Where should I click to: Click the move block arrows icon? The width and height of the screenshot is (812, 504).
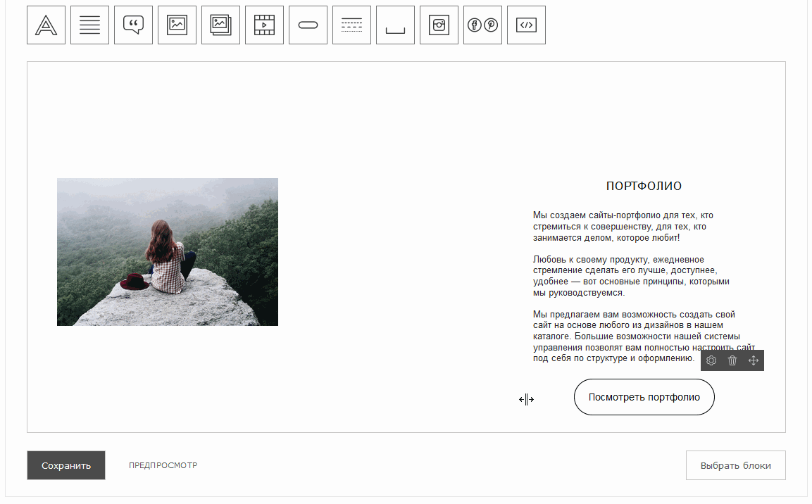754,360
